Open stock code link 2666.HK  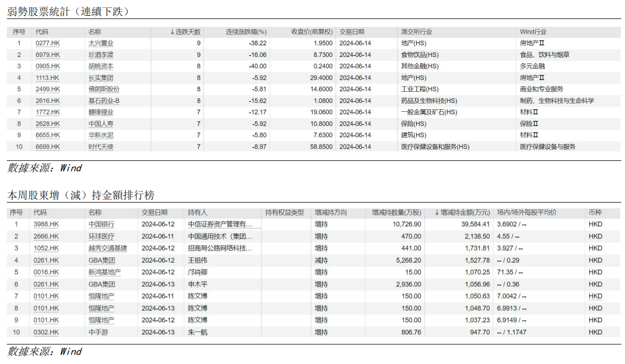point(46,236)
